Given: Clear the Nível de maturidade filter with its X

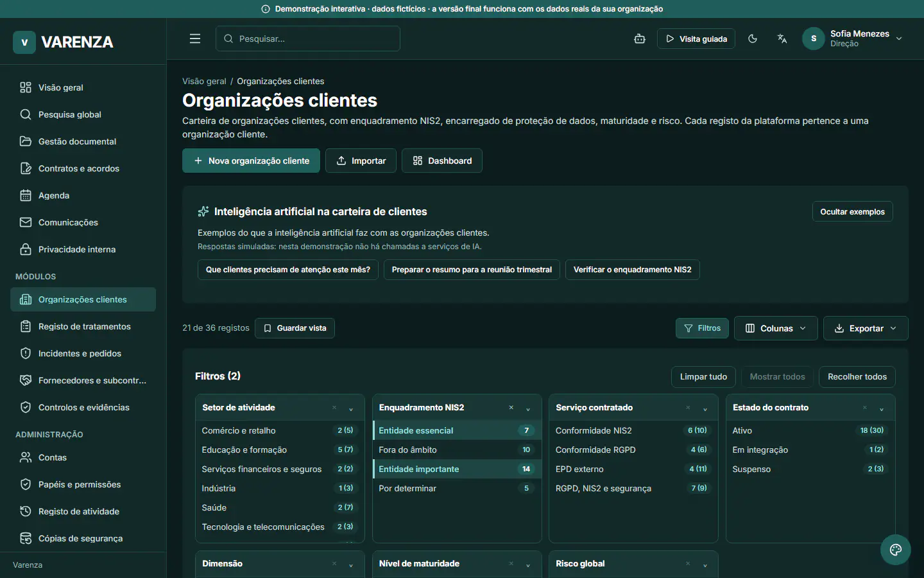Looking at the screenshot, I should pos(511,564).
